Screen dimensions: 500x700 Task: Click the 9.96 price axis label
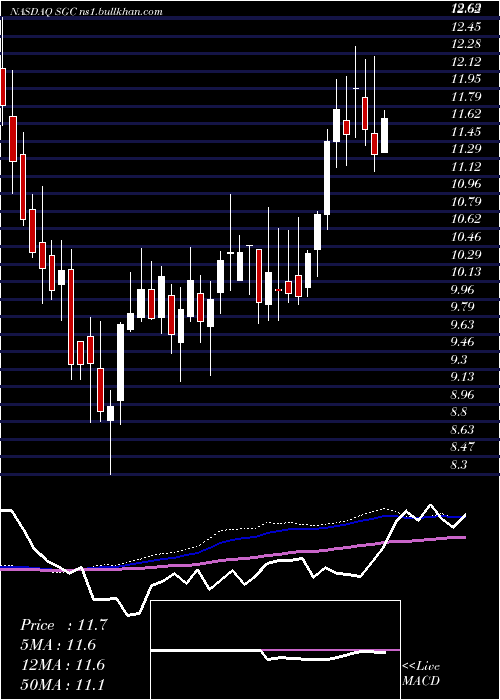coord(462,289)
